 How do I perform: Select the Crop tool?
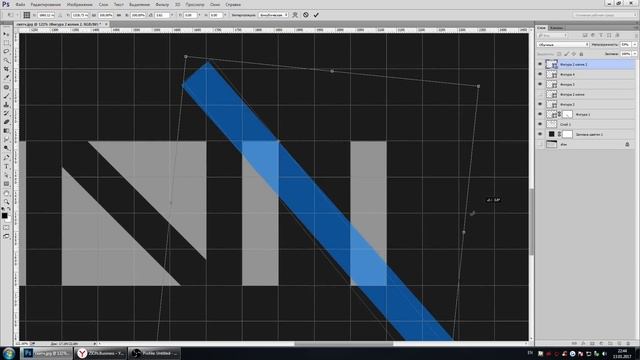point(6,69)
